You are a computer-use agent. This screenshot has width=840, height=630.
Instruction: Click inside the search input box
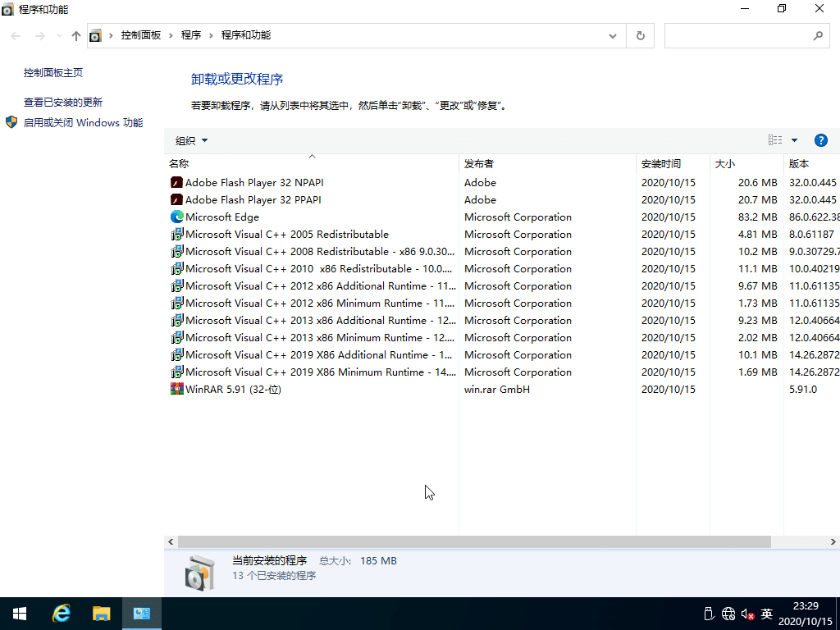[738, 35]
